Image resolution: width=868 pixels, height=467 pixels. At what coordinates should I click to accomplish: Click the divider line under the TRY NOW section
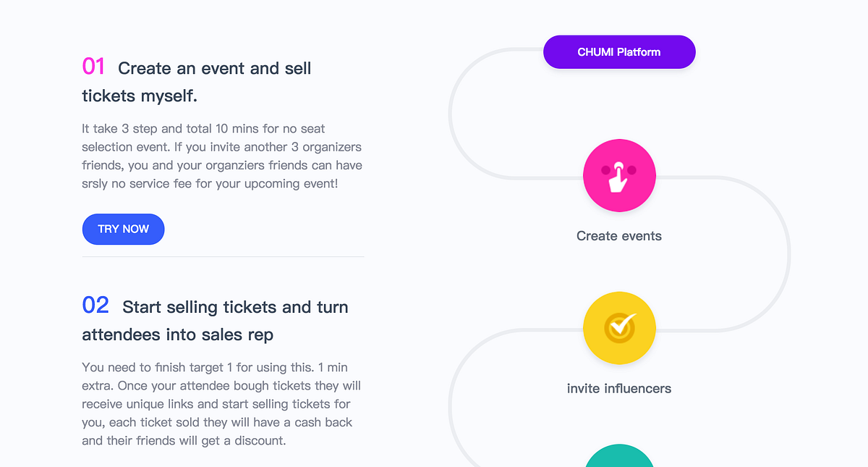223,255
